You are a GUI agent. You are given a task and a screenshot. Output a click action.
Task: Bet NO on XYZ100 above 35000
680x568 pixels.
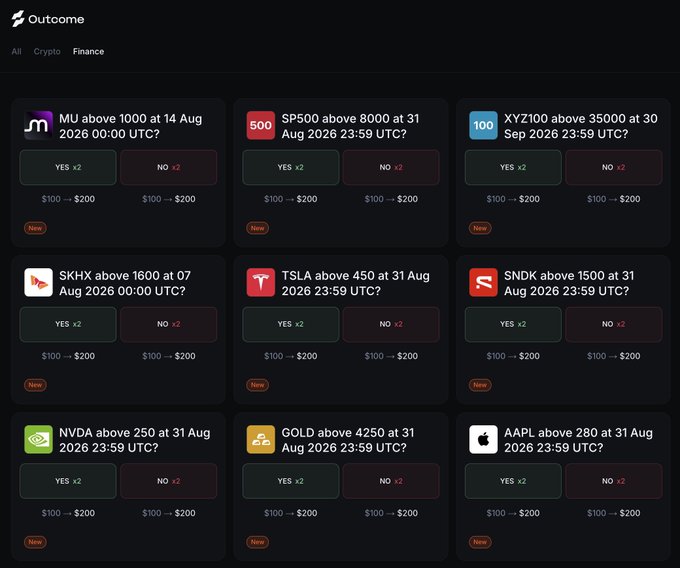point(614,167)
